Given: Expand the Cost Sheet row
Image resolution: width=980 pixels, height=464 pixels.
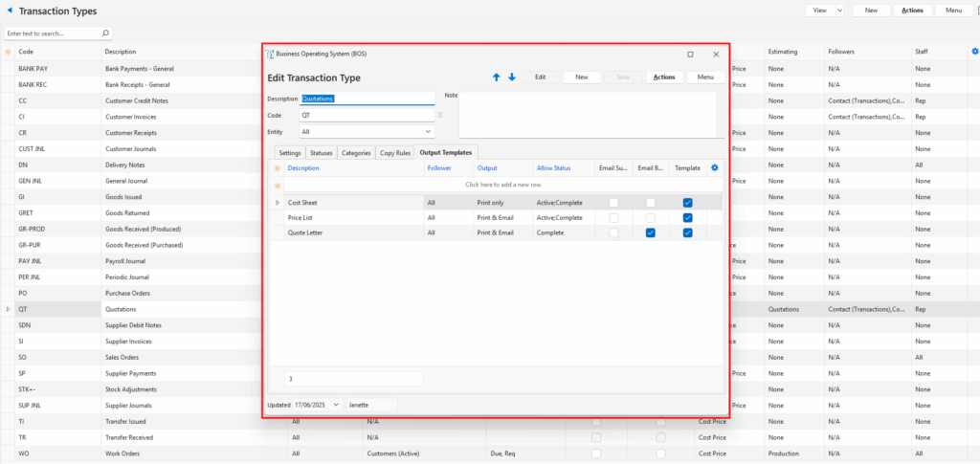Looking at the screenshot, I should click(x=278, y=203).
